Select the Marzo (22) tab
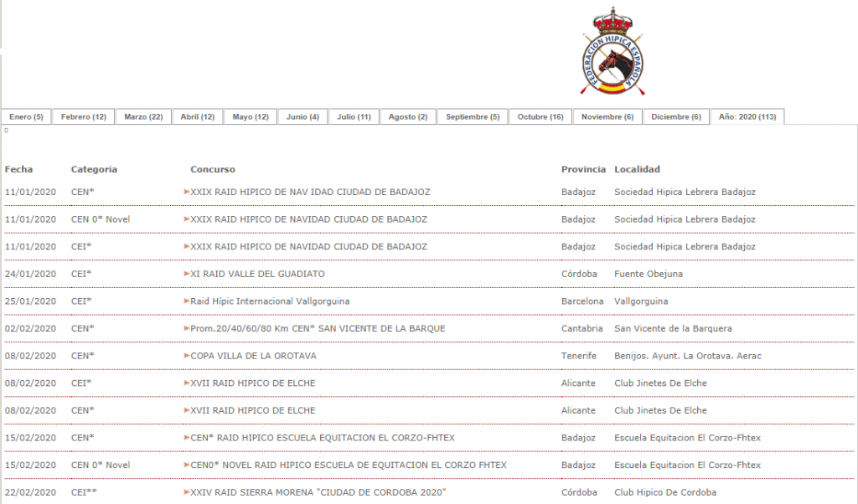This screenshot has height=504, width=858. [x=143, y=117]
